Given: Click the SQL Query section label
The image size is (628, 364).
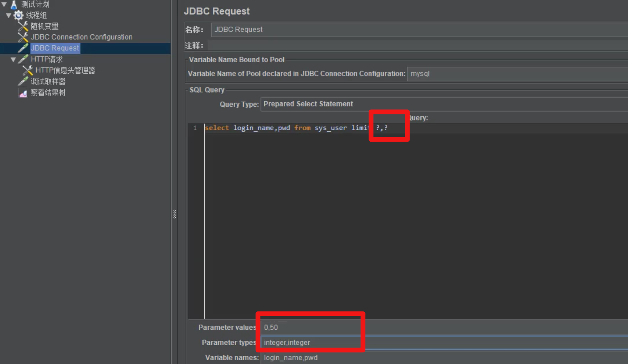Looking at the screenshot, I should pos(207,90).
